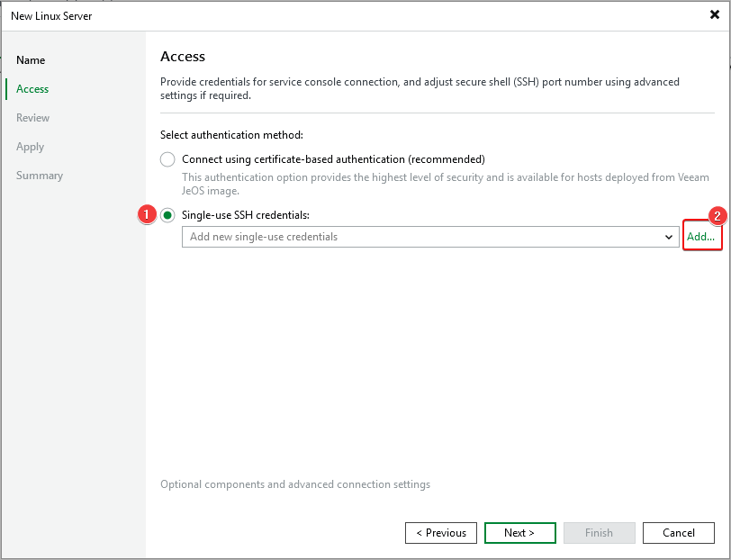731x560 pixels.
Task: Choose Single-use SSH credentials radio button
Action: (x=167, y=215)
